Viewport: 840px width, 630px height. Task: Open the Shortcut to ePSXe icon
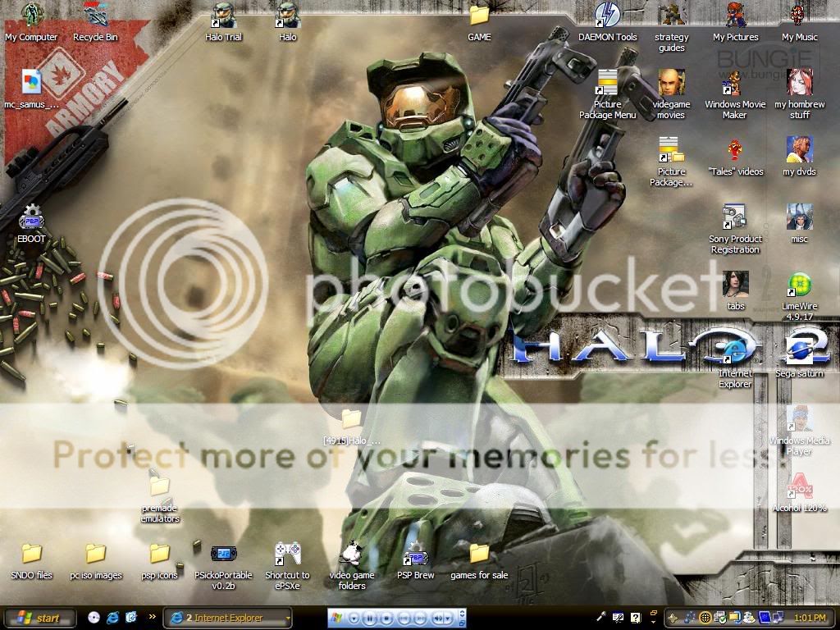(x=287, y=555)
